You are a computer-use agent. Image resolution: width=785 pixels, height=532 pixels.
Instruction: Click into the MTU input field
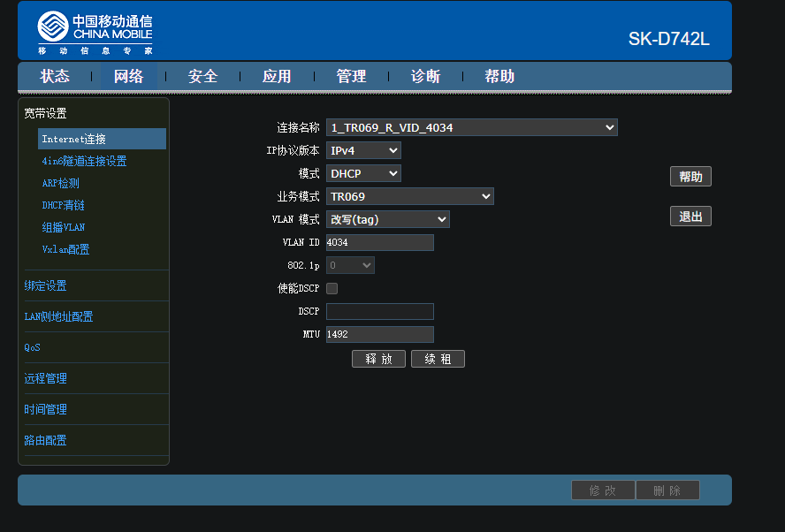[x=379, y=334]
